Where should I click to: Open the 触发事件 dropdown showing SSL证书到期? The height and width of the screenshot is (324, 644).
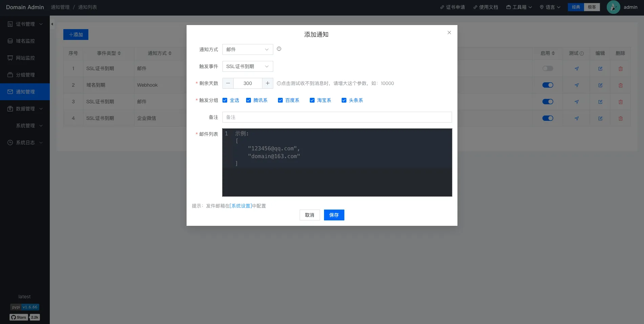click(x=248, y=66)
